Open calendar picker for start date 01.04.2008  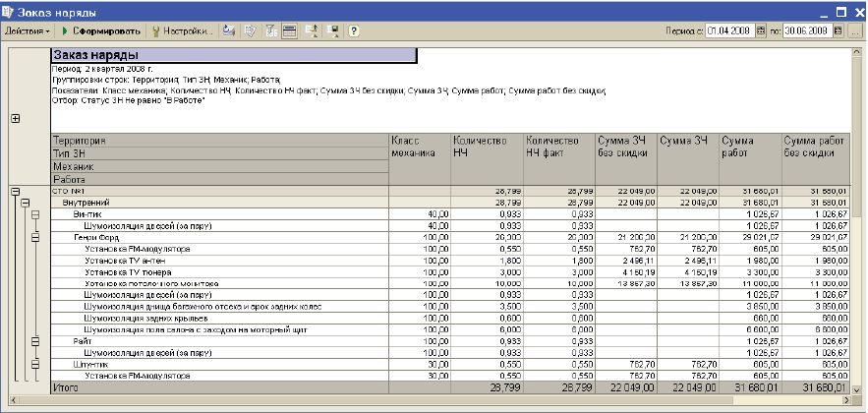(x=761, y=31)
